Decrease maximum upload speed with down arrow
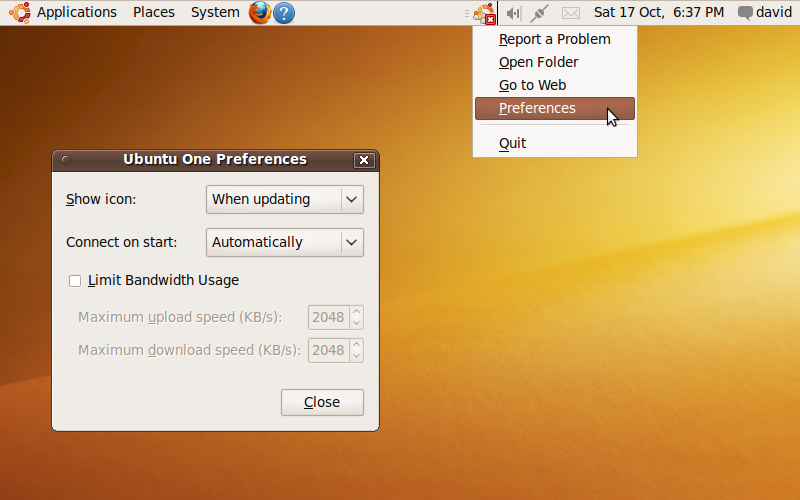 [357, 323]
